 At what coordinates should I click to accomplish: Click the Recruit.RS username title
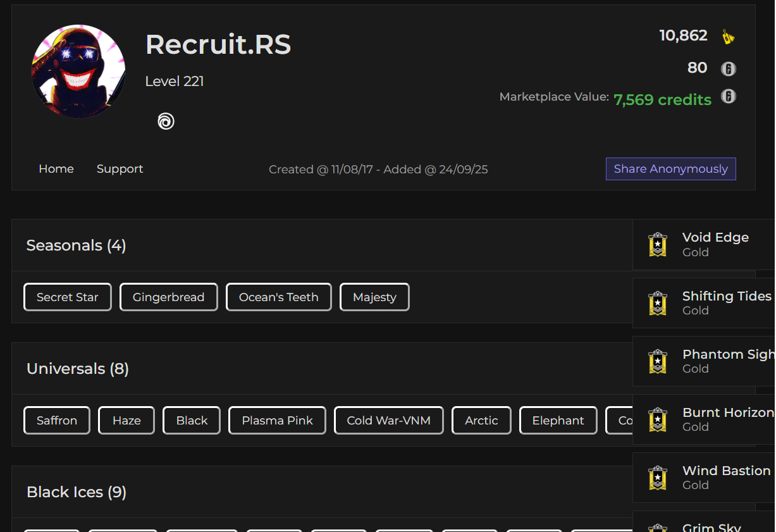coord(218,44)
